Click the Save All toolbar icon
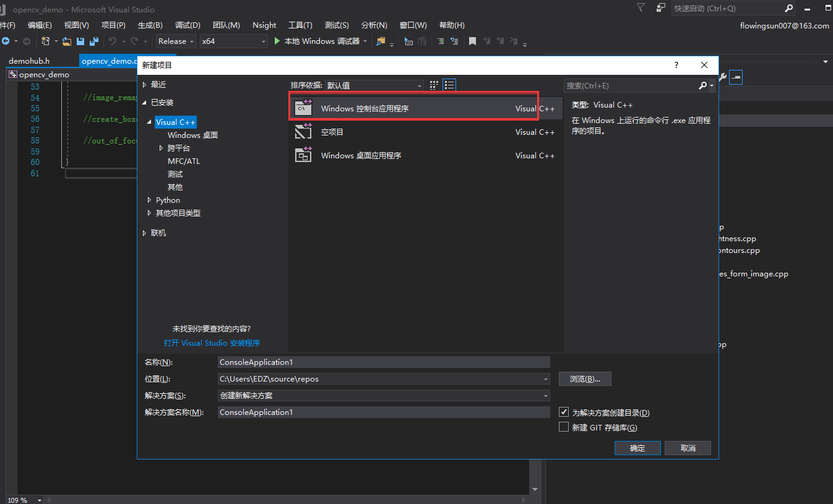The height and width of the screenshot is (504, 833). pyautogui.click(x=93, y=41)
